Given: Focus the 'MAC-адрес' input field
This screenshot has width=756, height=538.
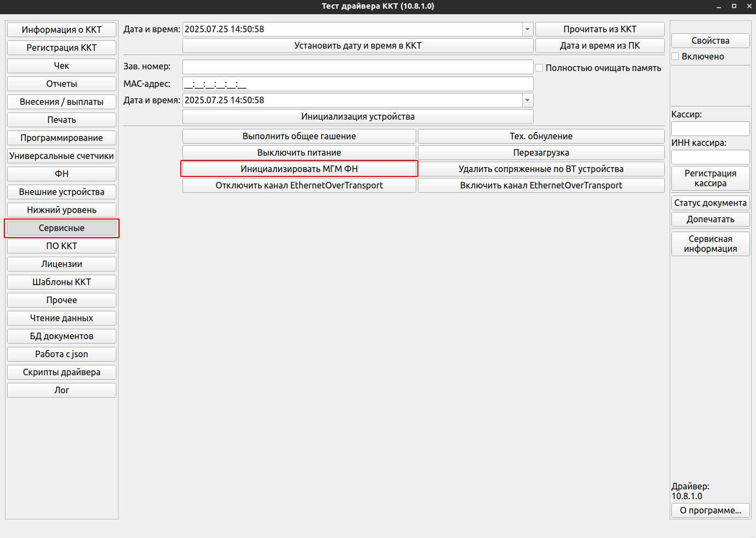Looking at the screenshot, I should coord(358,84).
